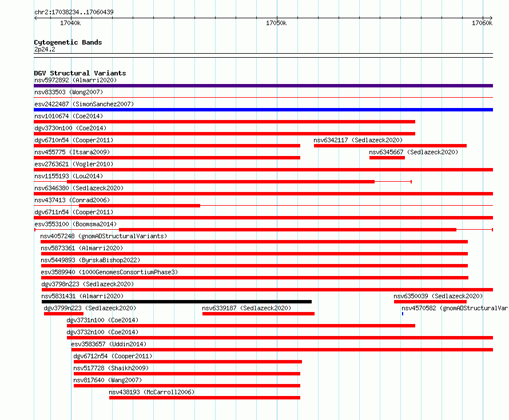The height and width of the screenshot is (420, 509).
Task: Open nsv4057248 (gnomADStructuralVariants) entry
Action: click(x=104, y=236)
